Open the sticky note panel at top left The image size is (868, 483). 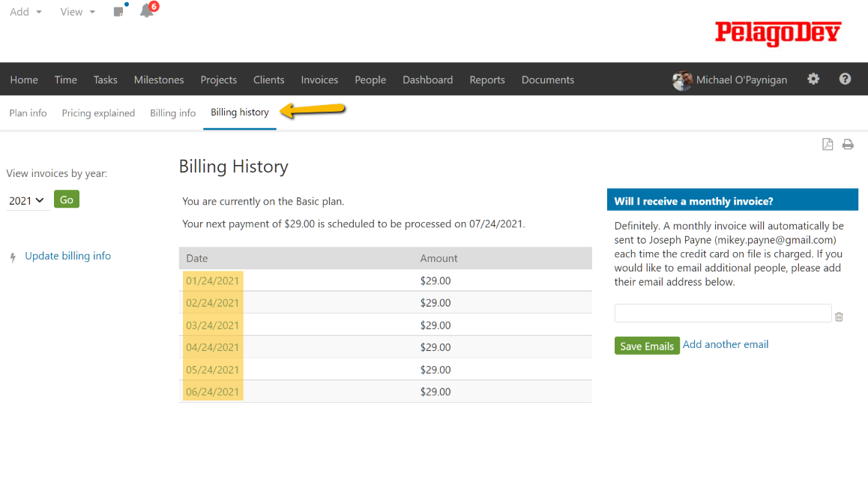(117, 10)
